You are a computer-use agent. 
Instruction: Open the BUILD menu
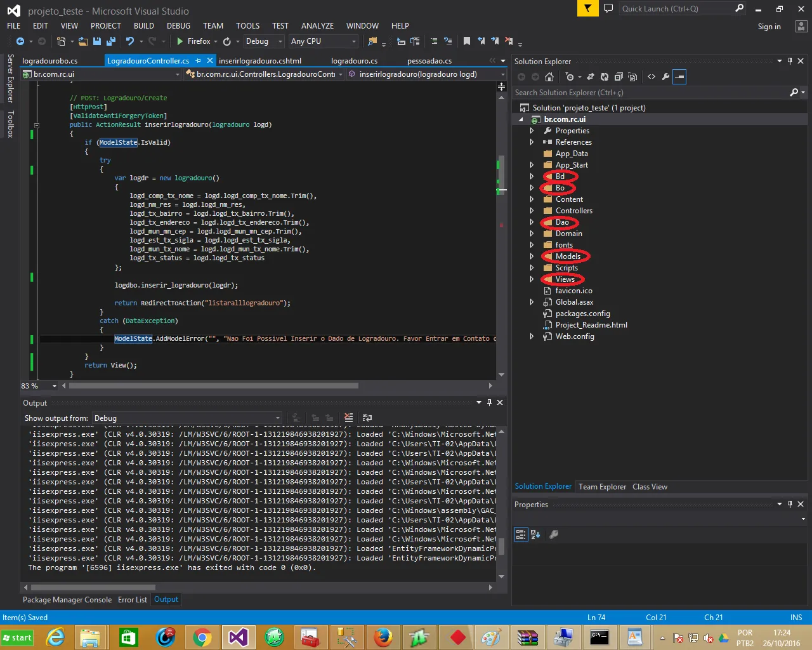[x=143, y=26]
